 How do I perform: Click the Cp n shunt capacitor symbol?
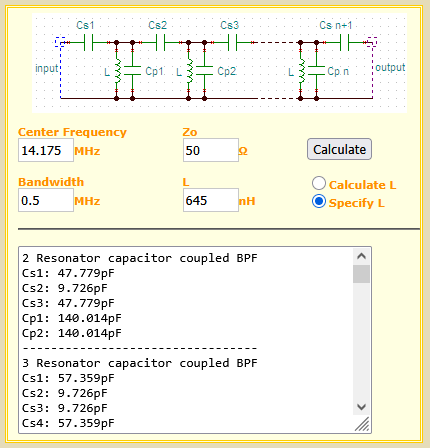coord(317,71)
